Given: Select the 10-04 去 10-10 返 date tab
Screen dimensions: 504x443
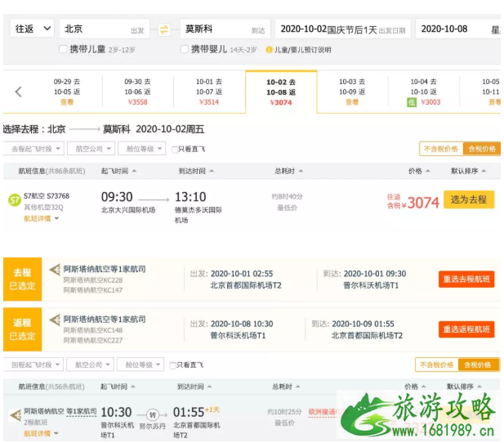Looking at the screenshot, I should pyautogui.click(x=423, y=92).
